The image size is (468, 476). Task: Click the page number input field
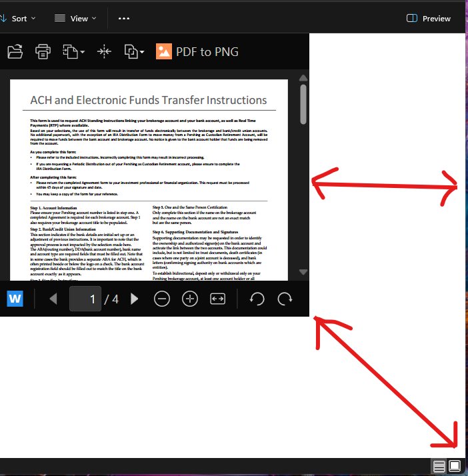85,299
